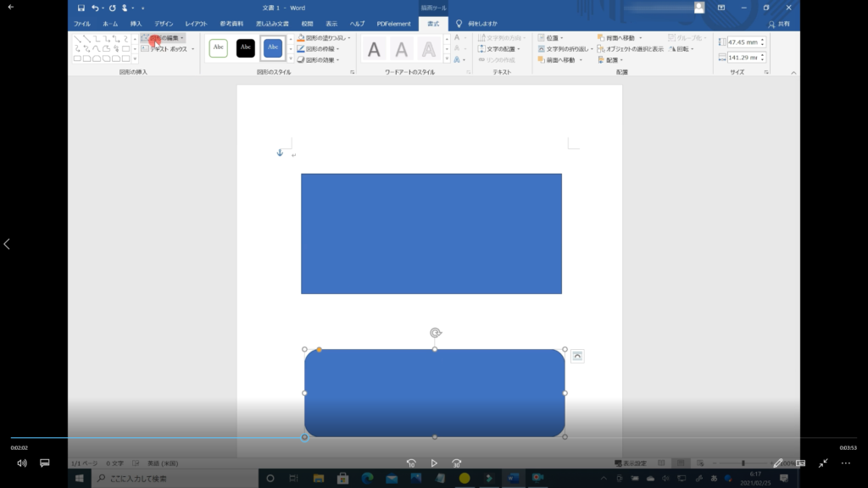Viewport: 868px width, 488px height.
Task: Click the 共有 share button
Action: coord(777,24)
